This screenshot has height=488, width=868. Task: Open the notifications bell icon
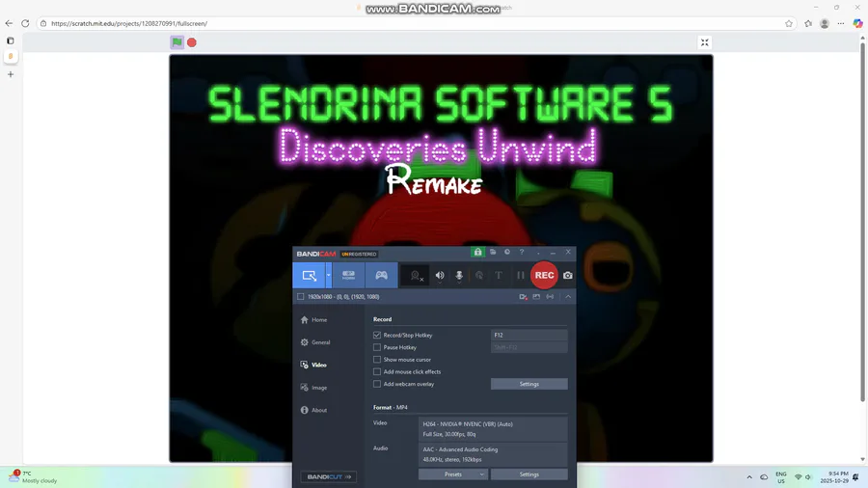click(855, 477)
